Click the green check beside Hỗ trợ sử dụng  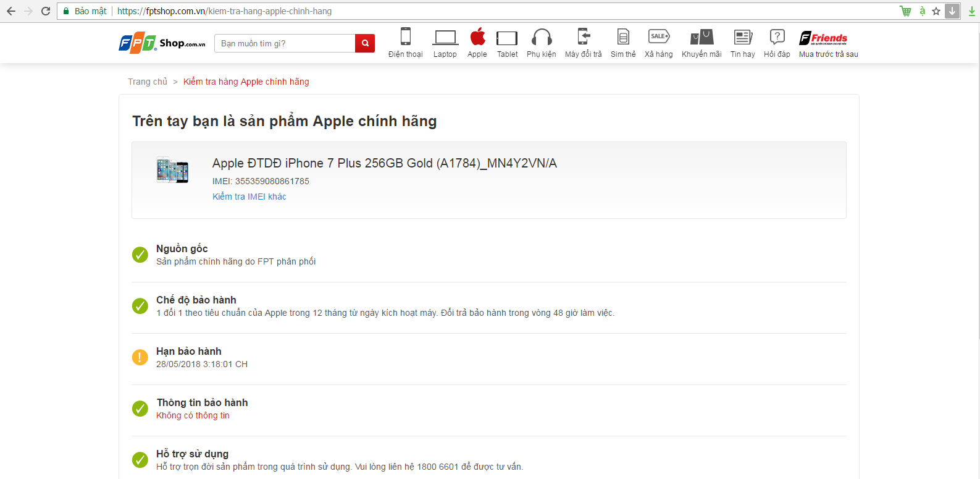coord(140,460)
